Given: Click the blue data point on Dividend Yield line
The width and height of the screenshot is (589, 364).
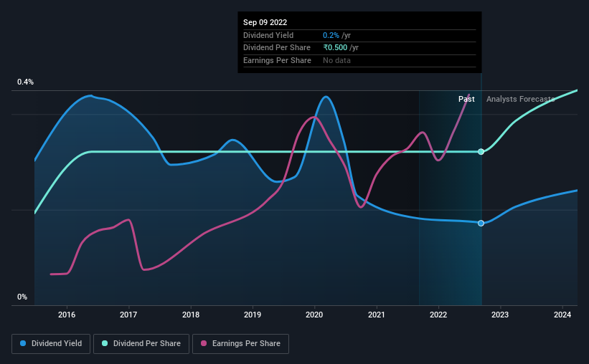Looking at the screenshot, I should [x=481, y=224].
